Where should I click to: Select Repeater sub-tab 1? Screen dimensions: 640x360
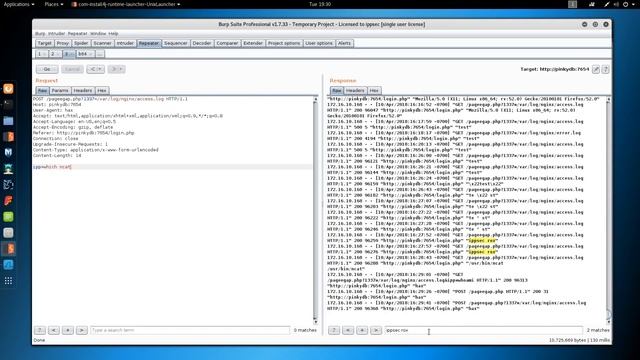pyautogui.click(x=42, y=54)
